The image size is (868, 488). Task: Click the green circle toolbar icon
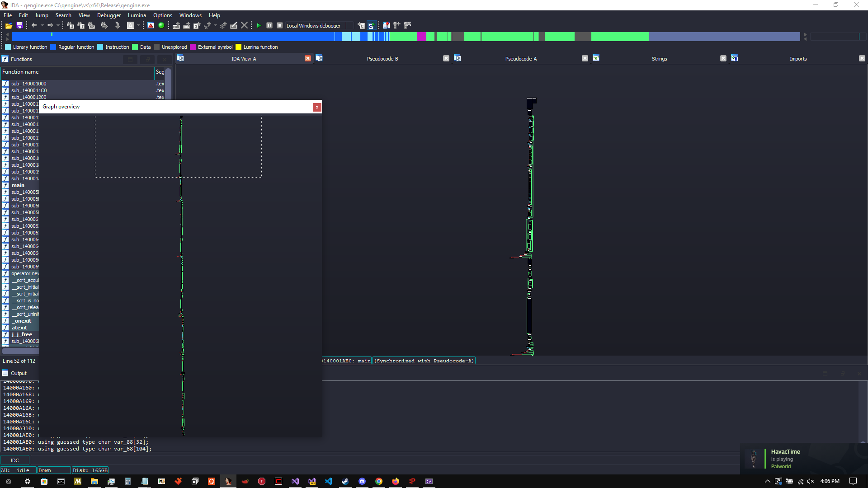click(x=161, y=26)
